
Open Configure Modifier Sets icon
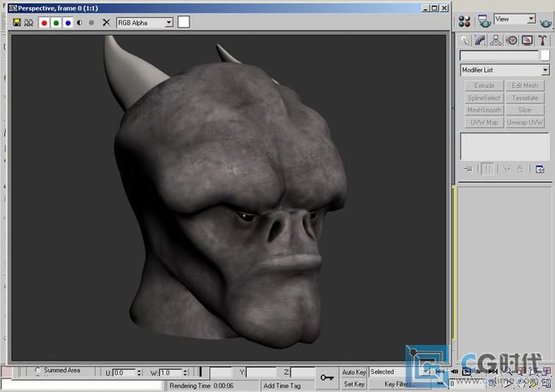(x=540, y=169)
